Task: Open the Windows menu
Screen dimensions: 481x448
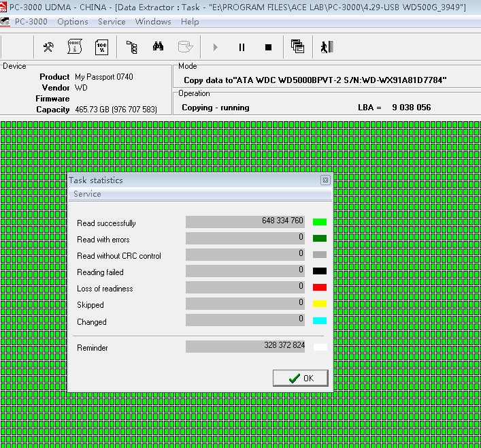Action: pyautogui.click(x=153, y=21)
